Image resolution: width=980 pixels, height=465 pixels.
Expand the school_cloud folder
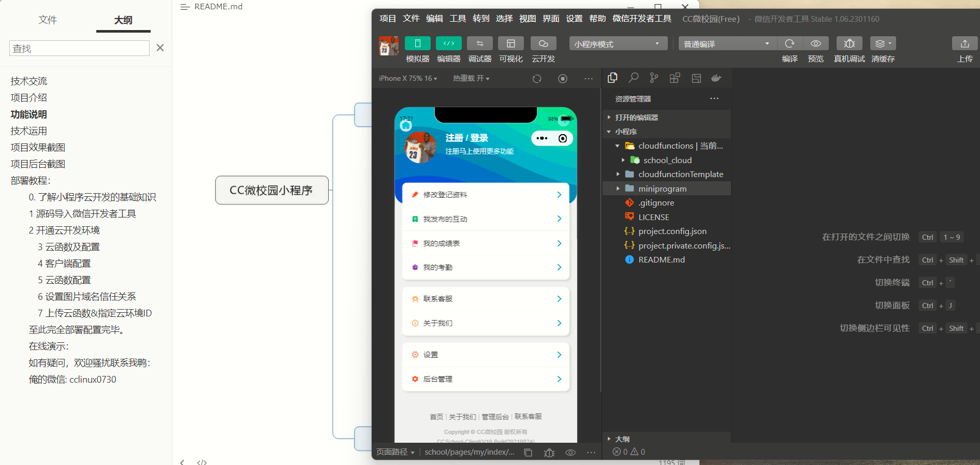click(x=667, y=160)
